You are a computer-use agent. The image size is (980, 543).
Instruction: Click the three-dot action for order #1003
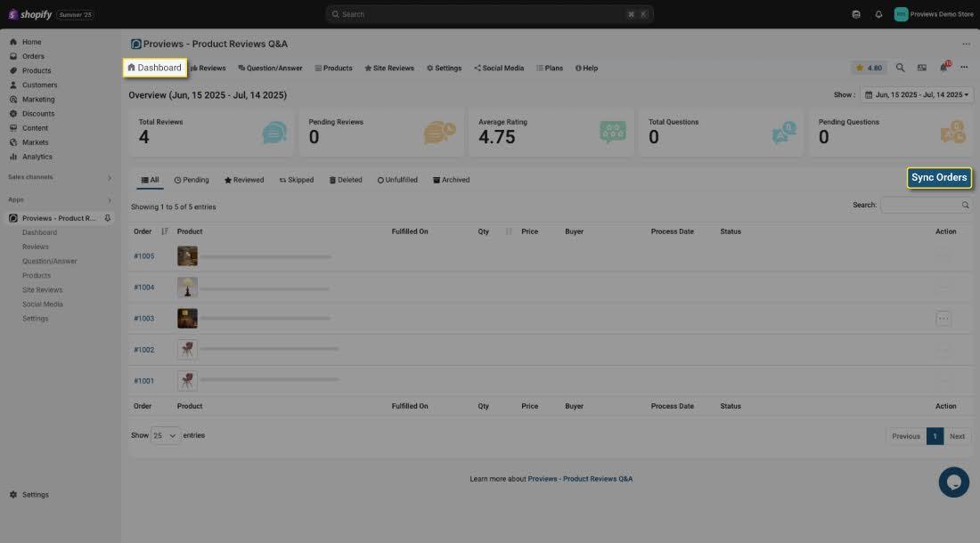[x=943, y=319]
